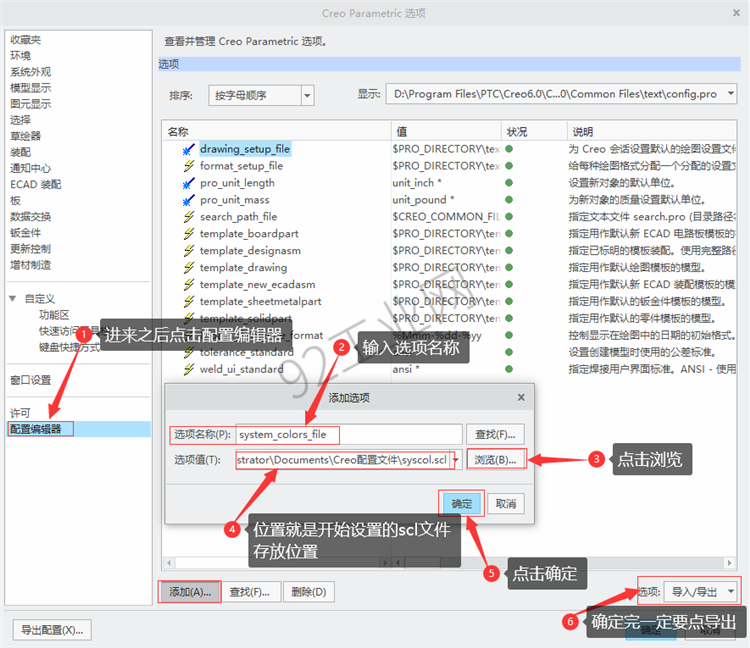
Task: Select 窗口设置 in the left panel
Action: [x=31, y=380]
